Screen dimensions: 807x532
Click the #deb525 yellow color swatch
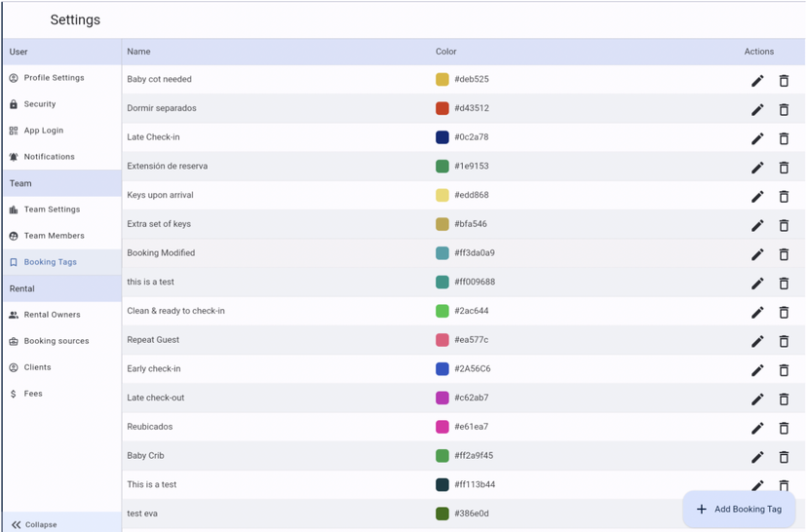pyautogui.click(x=442, y=79)
